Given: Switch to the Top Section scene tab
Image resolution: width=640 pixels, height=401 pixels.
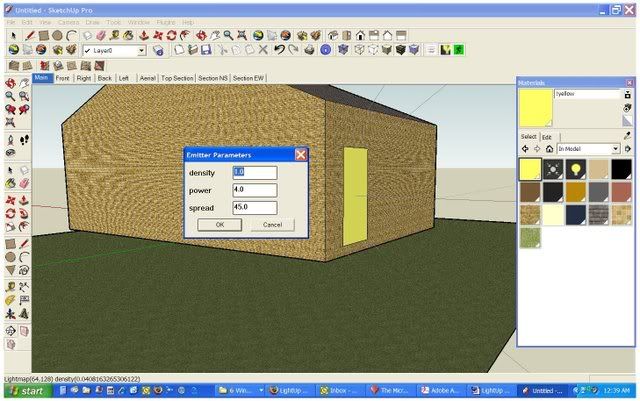Looking at the screenshot, I should 179,77.
